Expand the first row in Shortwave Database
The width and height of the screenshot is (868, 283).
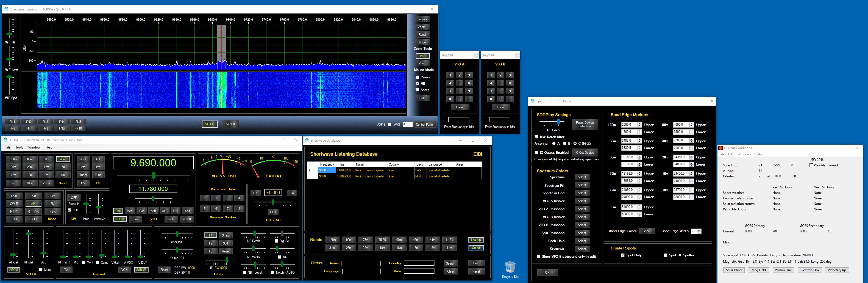click(x=310, y=170)
